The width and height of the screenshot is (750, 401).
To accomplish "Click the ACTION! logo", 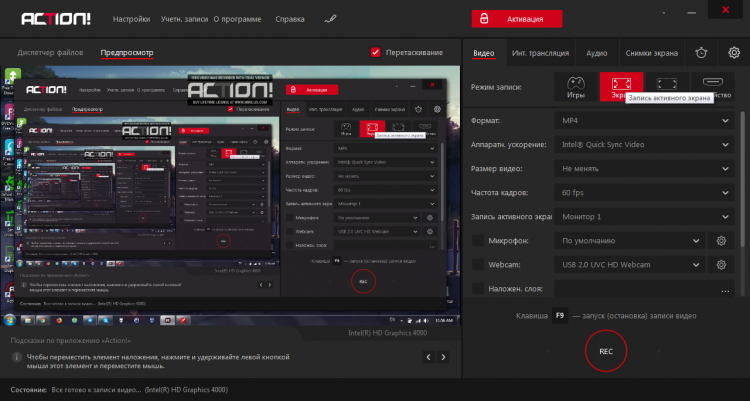I will (x=56, y=19).
